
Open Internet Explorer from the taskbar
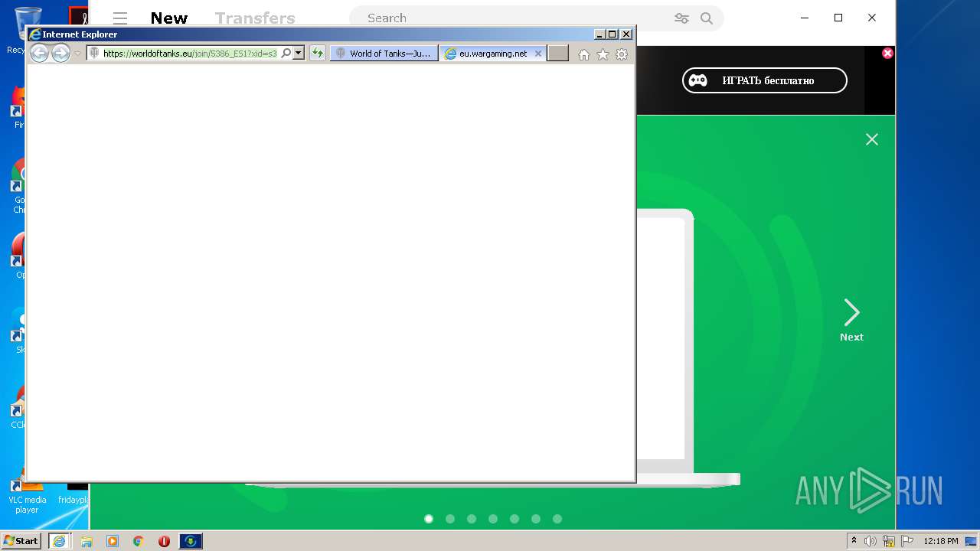60,541
